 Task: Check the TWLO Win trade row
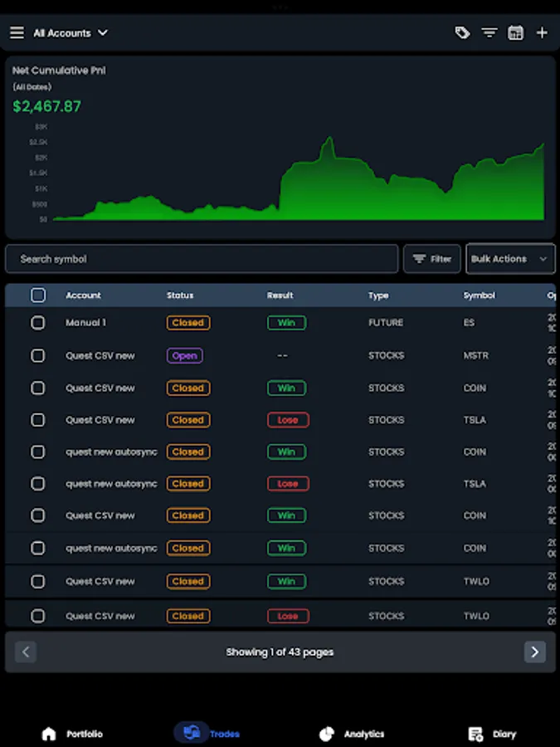coord(38,581)
